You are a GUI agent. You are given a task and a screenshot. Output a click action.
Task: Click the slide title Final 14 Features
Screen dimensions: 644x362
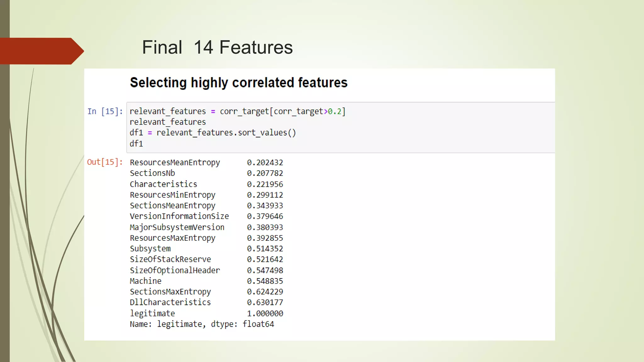coord(217,47)
